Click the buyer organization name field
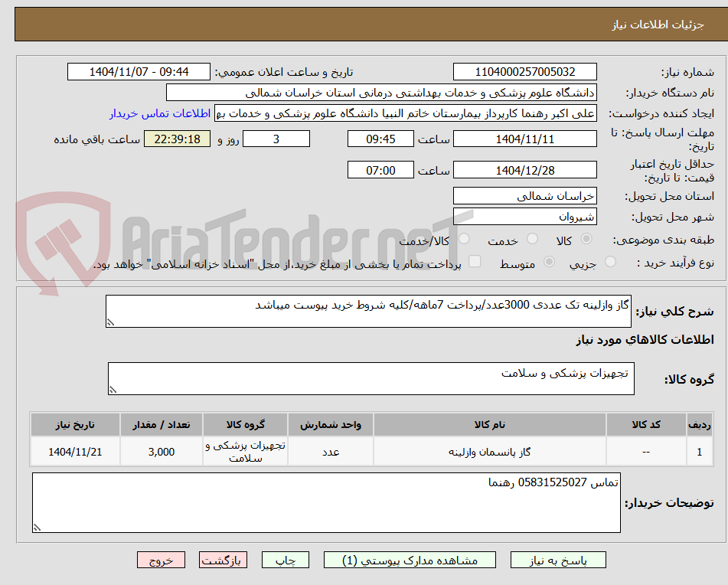This screenshot has height=585, width=728. 381,93
